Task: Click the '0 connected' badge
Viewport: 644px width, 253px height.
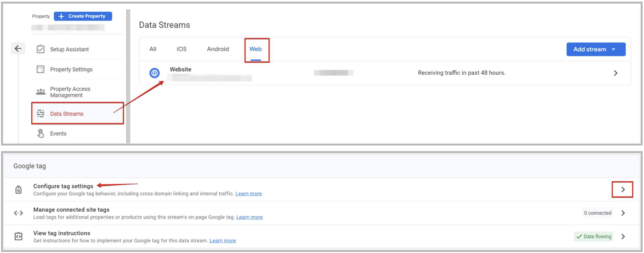Action: coord(597,213)
